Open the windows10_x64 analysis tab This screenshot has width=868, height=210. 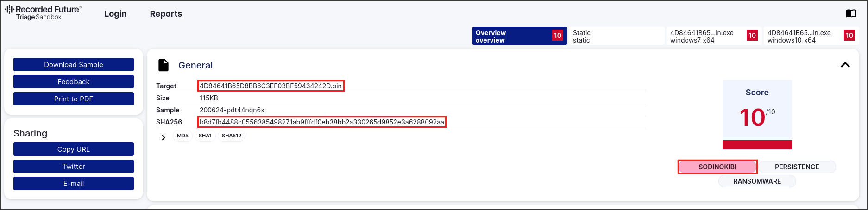coord(811,36)
